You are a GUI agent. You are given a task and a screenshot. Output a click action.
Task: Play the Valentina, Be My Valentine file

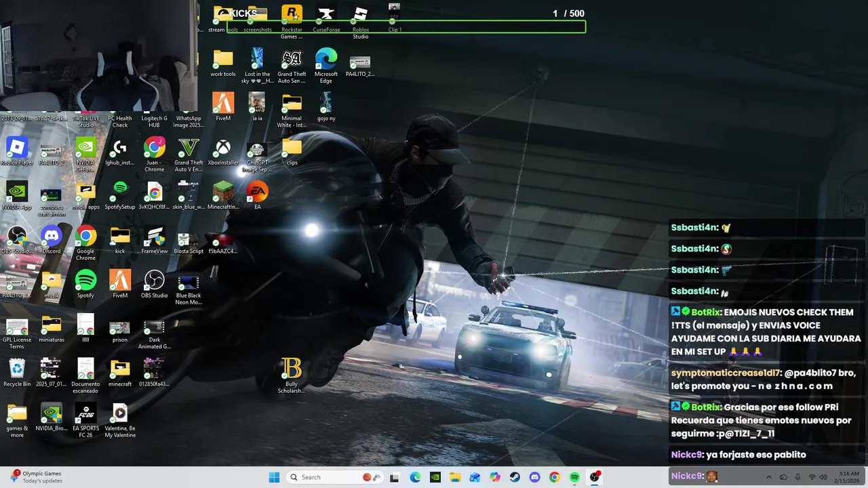tap(120, 420)
